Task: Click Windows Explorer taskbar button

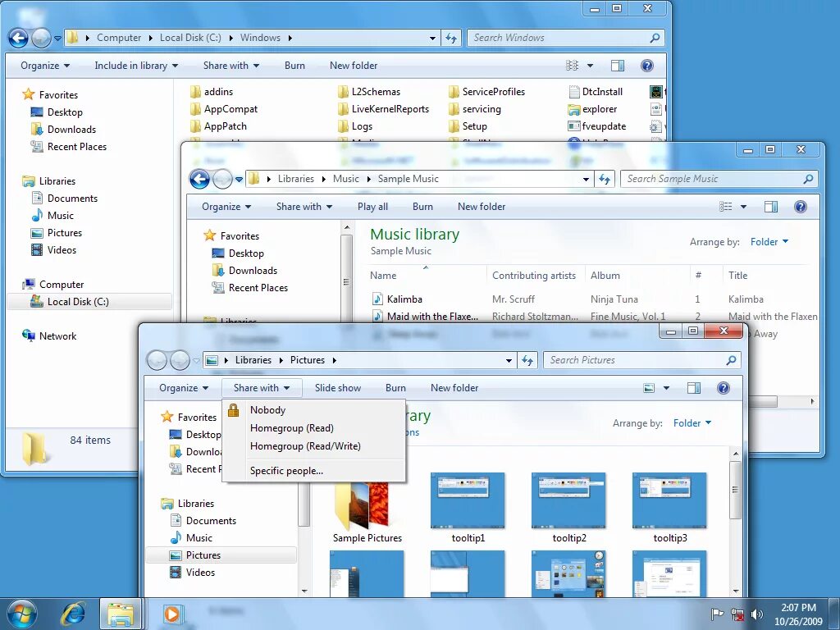Action: [121, 614]
